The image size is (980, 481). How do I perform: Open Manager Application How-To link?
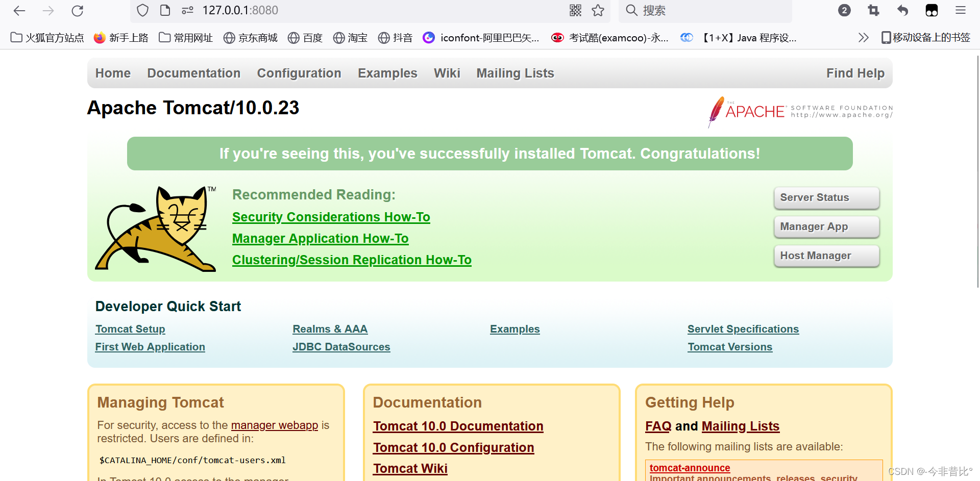point(321,239)
